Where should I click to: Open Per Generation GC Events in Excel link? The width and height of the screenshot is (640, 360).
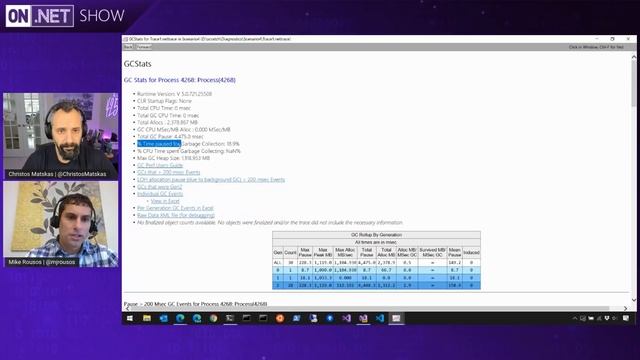click(x=175, y=208)
